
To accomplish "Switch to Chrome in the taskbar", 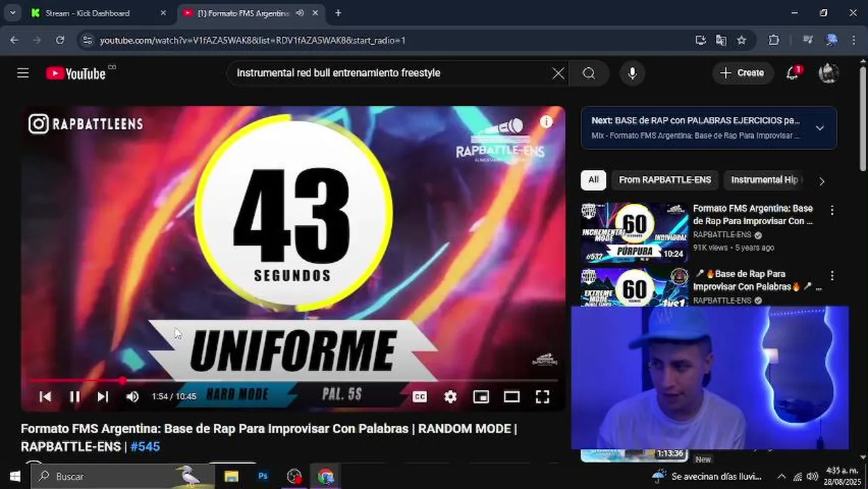I will click(325, 476).
